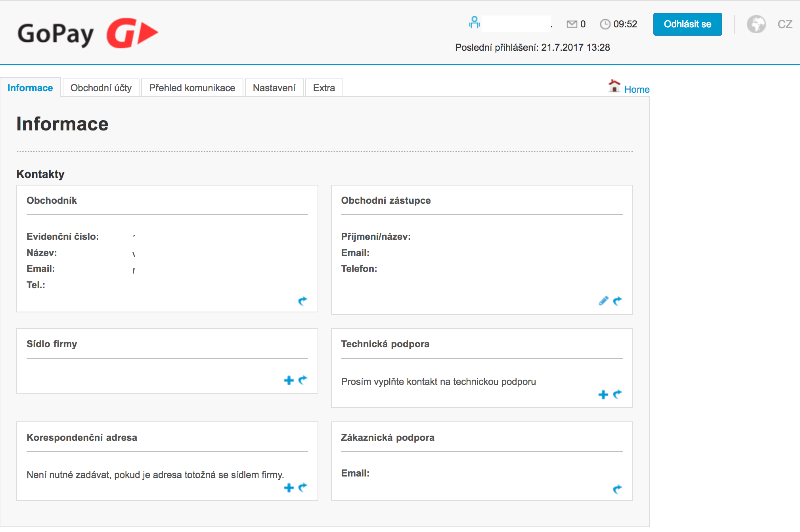Click the Home house icon
Image resolution: width=800 pixels, height=532 pixels.
click(614, 86)
